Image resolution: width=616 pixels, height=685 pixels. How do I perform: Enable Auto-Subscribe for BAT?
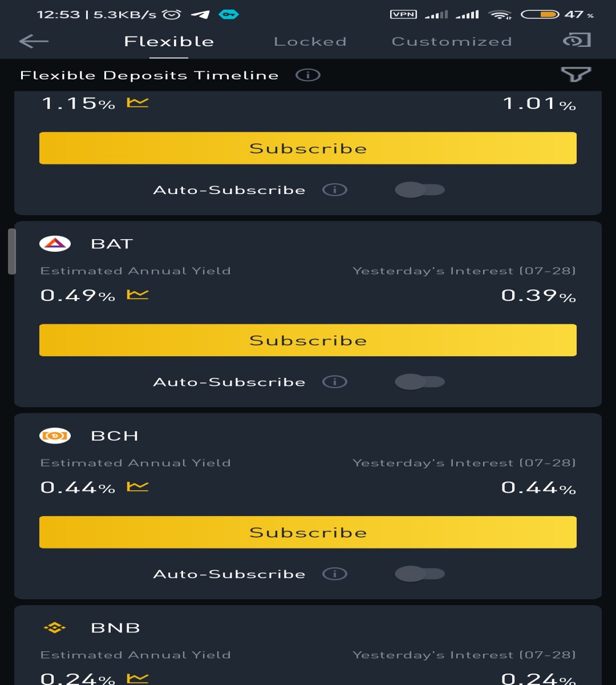coord(420,382)
